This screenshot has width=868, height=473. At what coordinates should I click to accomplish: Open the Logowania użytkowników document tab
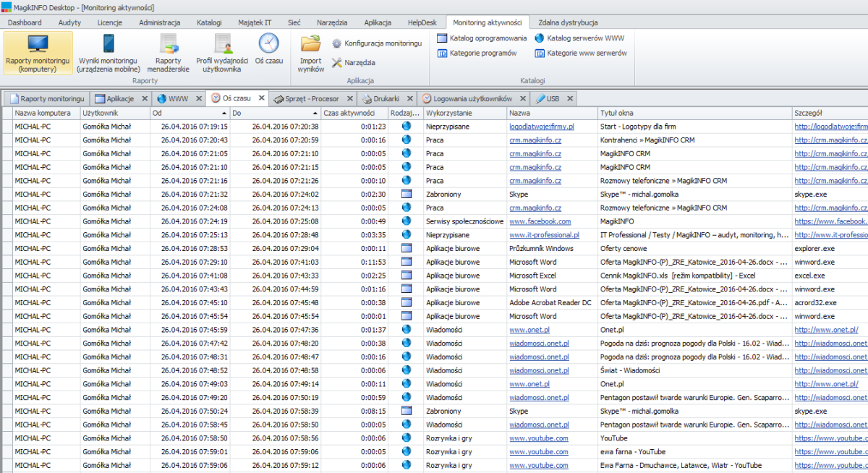point(474,98)
